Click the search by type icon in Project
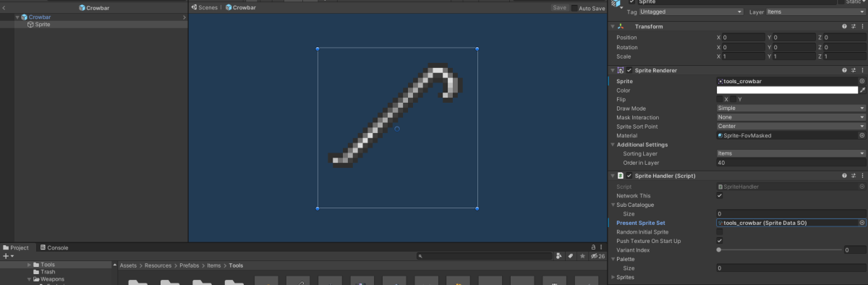Viewport: 868px width, 285px height. [559, 256]
